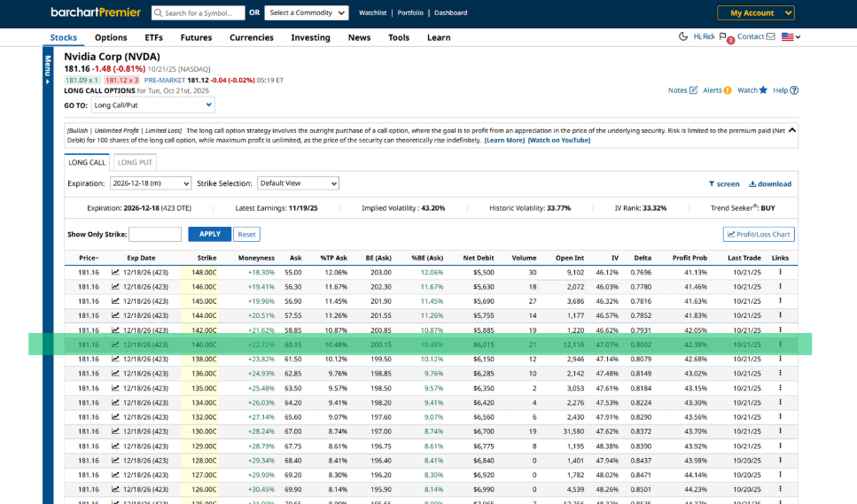Open the screen filter funnel link

click(x=724, y=183)
